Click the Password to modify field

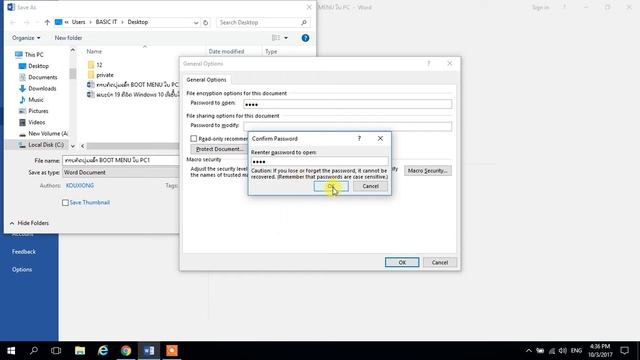tap(347, 126)
